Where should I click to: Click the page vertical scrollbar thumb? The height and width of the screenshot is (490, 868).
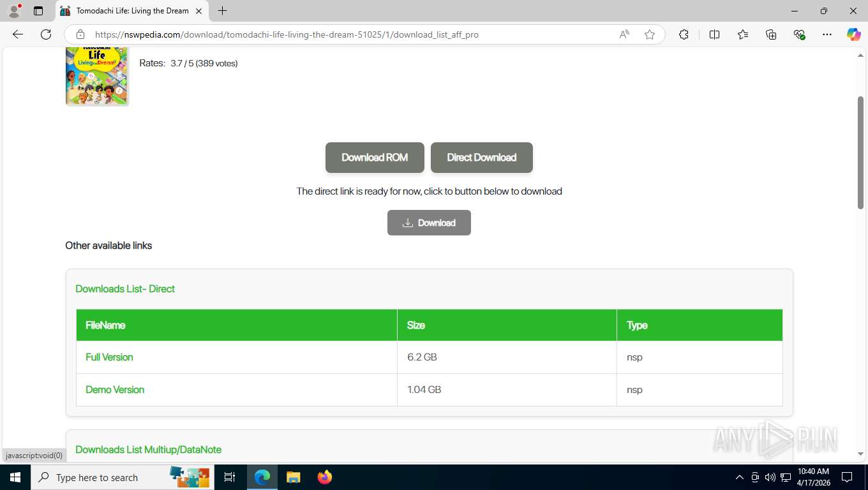[x=860, y=152]
